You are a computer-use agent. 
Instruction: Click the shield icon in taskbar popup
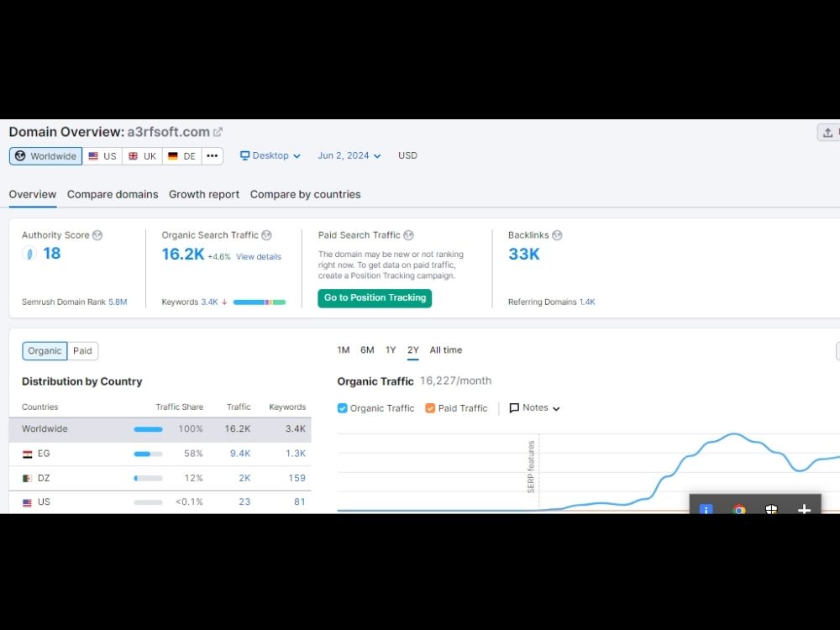tap(771, 509)
